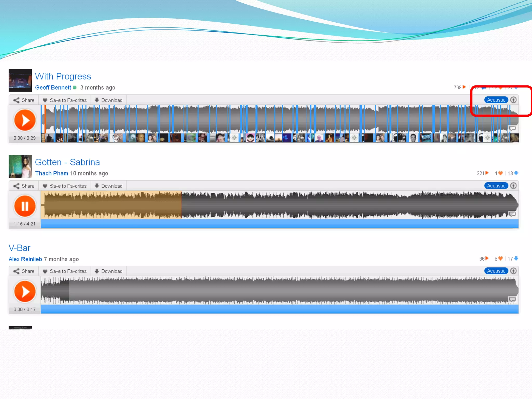Open comment bubble on Gotten - Sabrina waveform
Image resolution: width=532 pixels, height=399 pixels.
512,214
